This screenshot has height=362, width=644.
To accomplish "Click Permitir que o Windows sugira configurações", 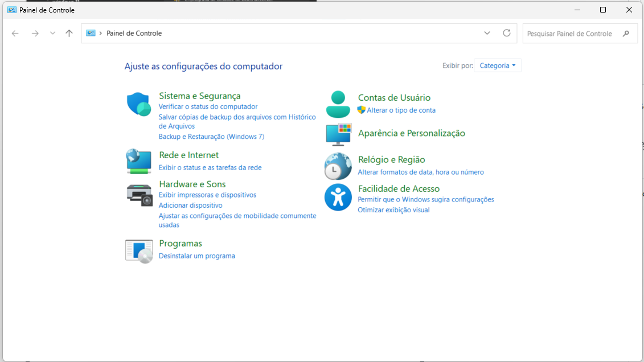I will coord(426,199).
